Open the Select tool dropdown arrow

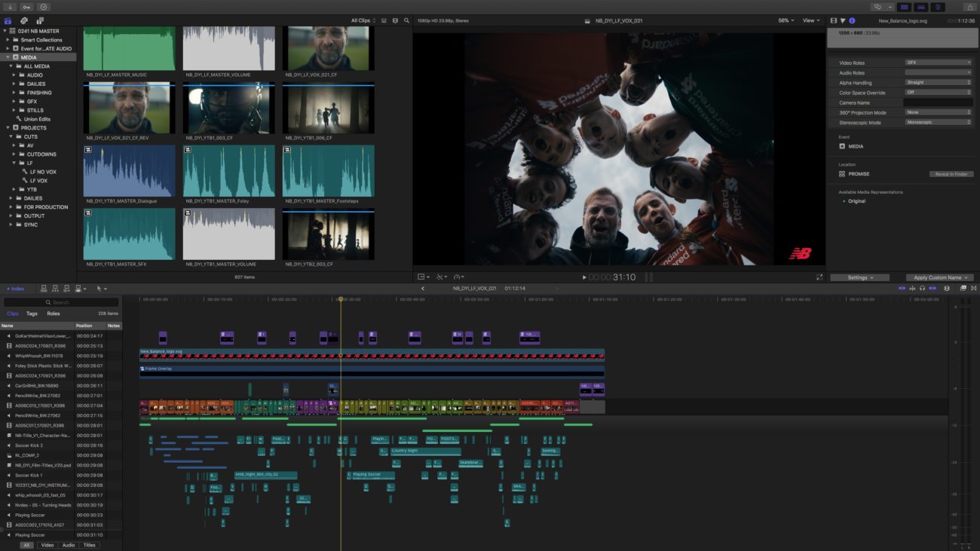tap(105, 289)
